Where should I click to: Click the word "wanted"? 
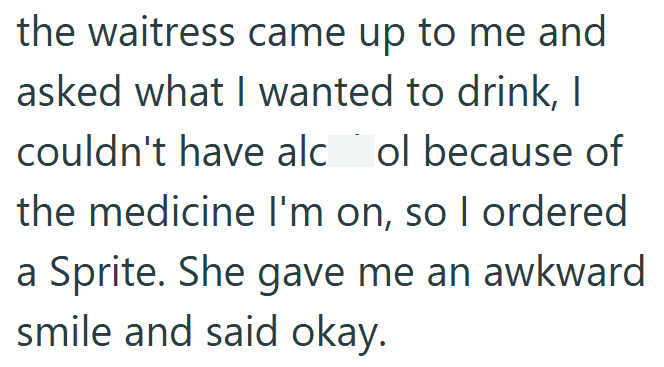326,92
